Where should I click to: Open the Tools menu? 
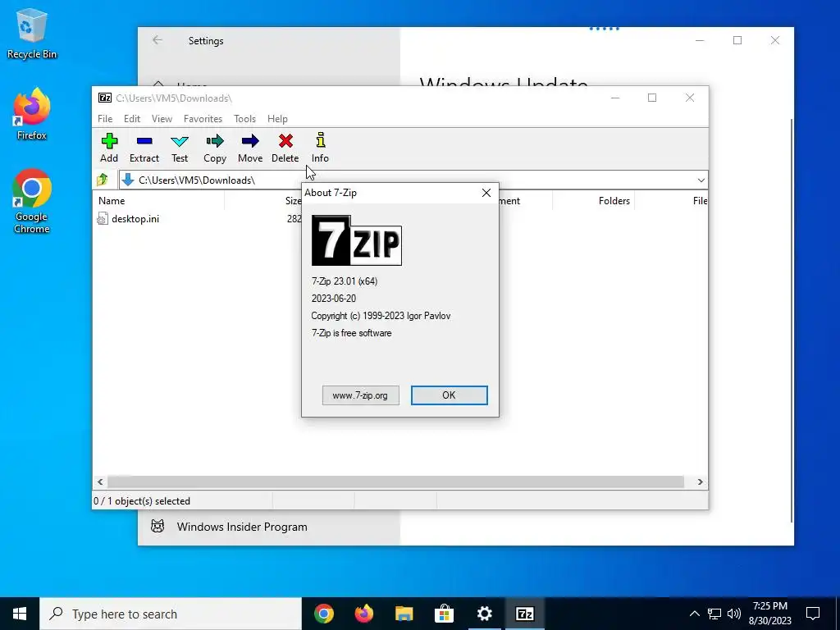[244, 119]
